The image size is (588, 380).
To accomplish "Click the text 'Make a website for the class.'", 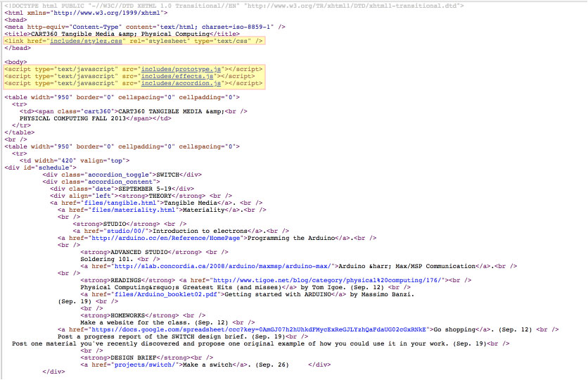I will [x=135, y=322].
